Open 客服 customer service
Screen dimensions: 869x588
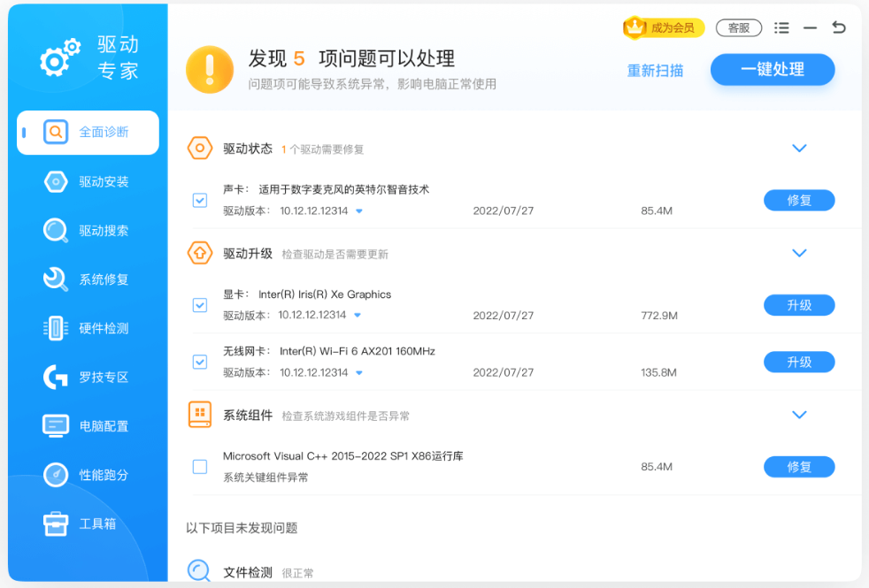tap(739, 27)
